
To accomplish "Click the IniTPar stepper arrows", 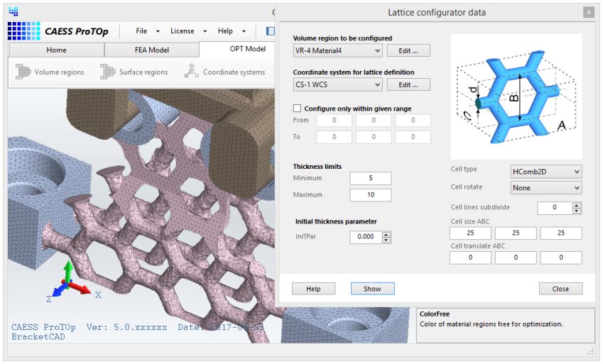I will (386, 237).
